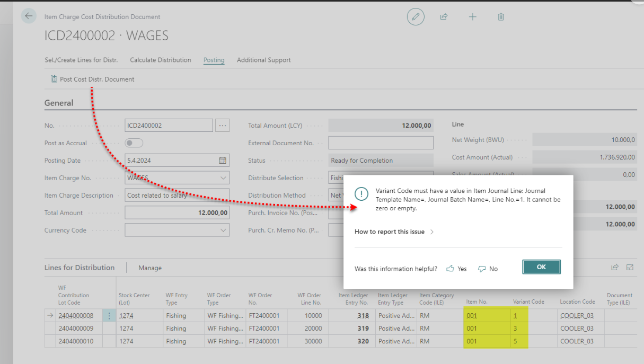Click the plus icon to create new
Image resolution: width=644 pixels, height=364 pixels.
coord(472,17)
